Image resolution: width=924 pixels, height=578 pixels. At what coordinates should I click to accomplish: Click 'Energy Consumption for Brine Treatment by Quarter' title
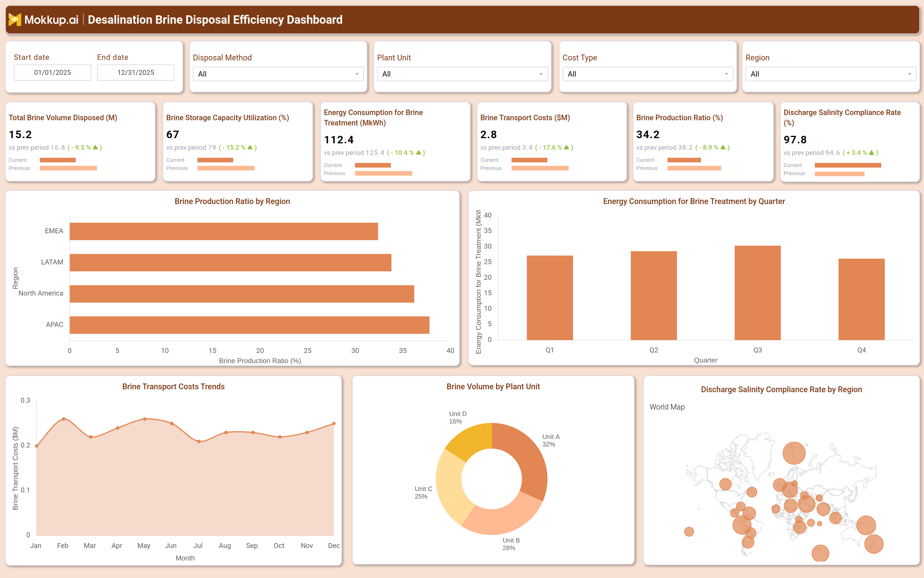(694, 201)
